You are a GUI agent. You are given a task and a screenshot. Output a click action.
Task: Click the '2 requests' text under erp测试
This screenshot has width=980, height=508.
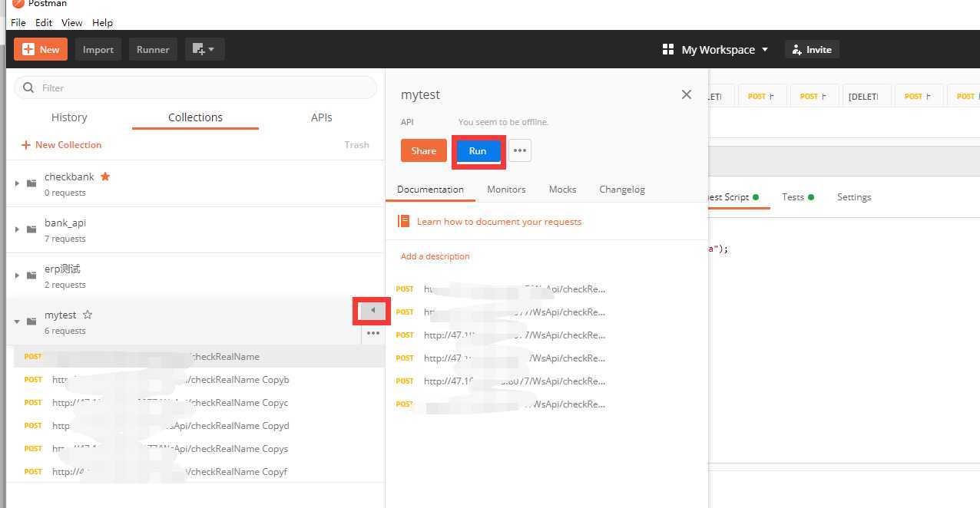65,285
